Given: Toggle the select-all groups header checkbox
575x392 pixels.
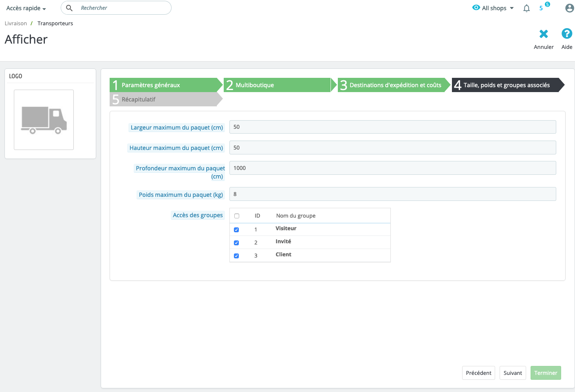Looking at the screenshot, I should [237, 216].
